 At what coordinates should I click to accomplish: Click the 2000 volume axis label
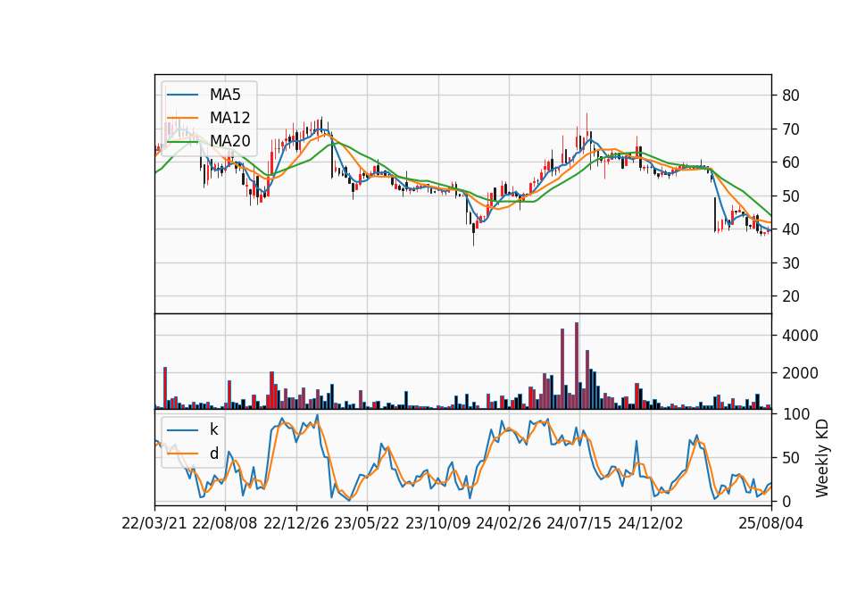[x=800, y=373]
